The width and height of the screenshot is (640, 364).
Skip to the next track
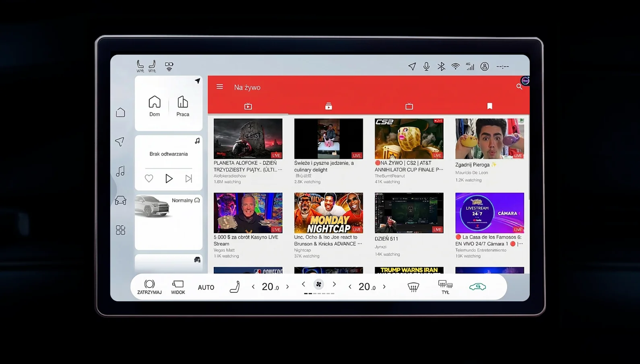coord(189,178)
